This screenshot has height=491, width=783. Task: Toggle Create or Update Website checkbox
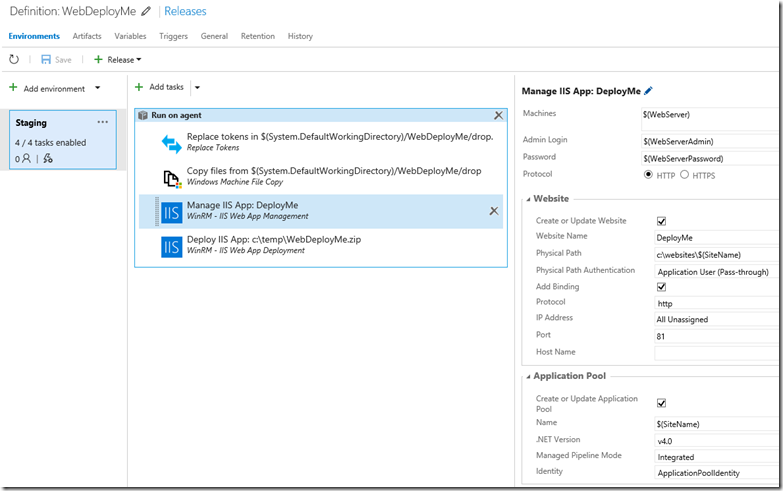[661, 221]
